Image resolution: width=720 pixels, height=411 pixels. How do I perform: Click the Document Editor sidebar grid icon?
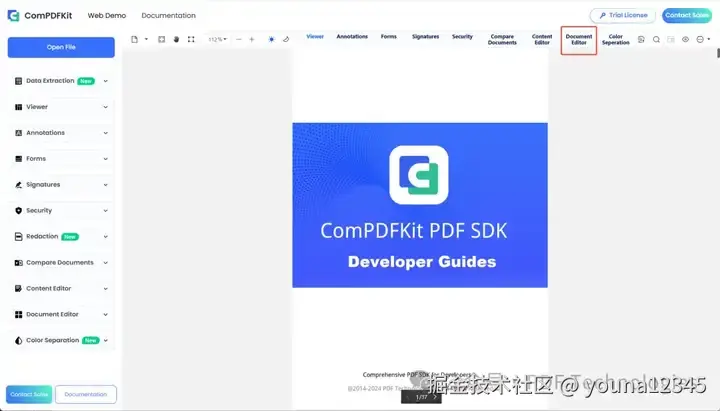click(18, 315)
